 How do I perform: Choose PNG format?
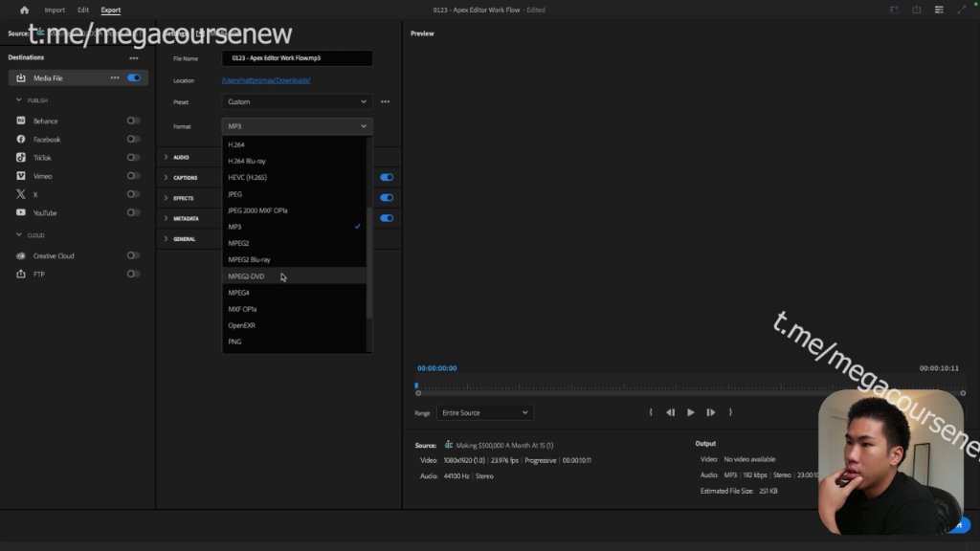[x=294, y=342]
